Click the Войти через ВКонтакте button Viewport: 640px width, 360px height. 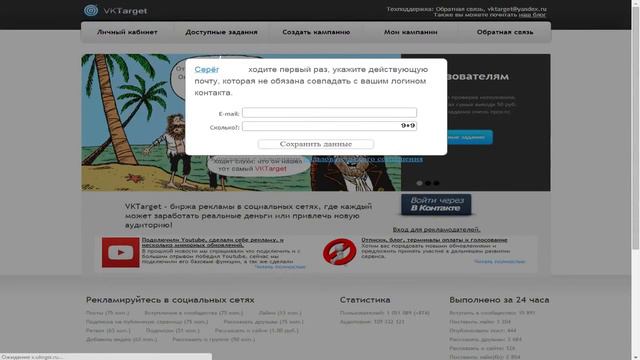(x=436, y=204)
